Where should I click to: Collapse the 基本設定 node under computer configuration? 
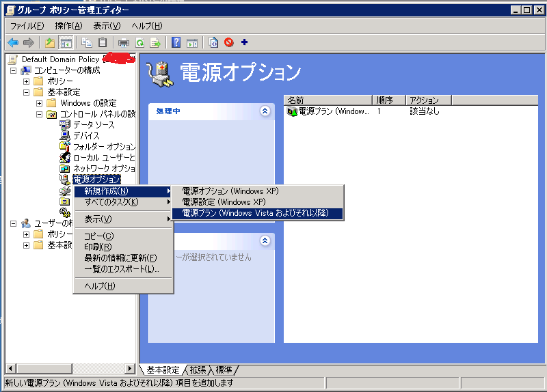pos(26,92)
